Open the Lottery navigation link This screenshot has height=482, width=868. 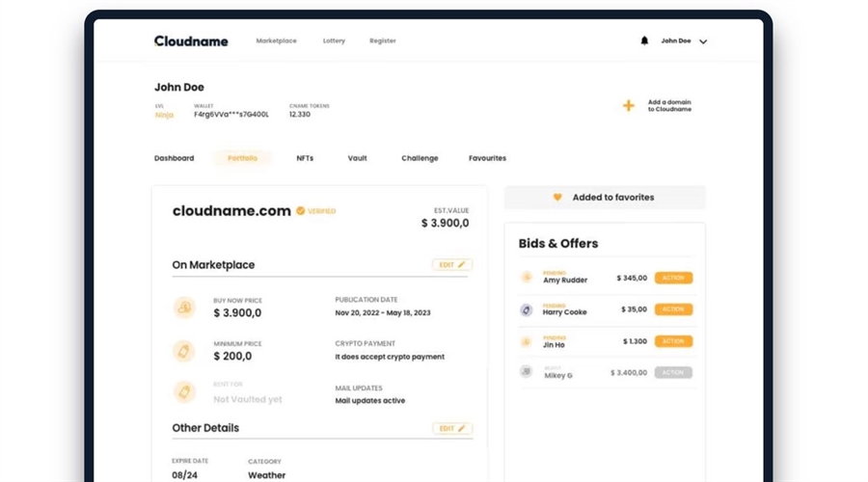(x=334, y=41)
